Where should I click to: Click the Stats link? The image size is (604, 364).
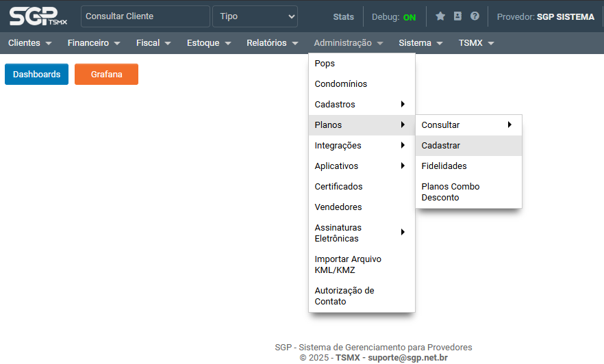click(344, 17)
